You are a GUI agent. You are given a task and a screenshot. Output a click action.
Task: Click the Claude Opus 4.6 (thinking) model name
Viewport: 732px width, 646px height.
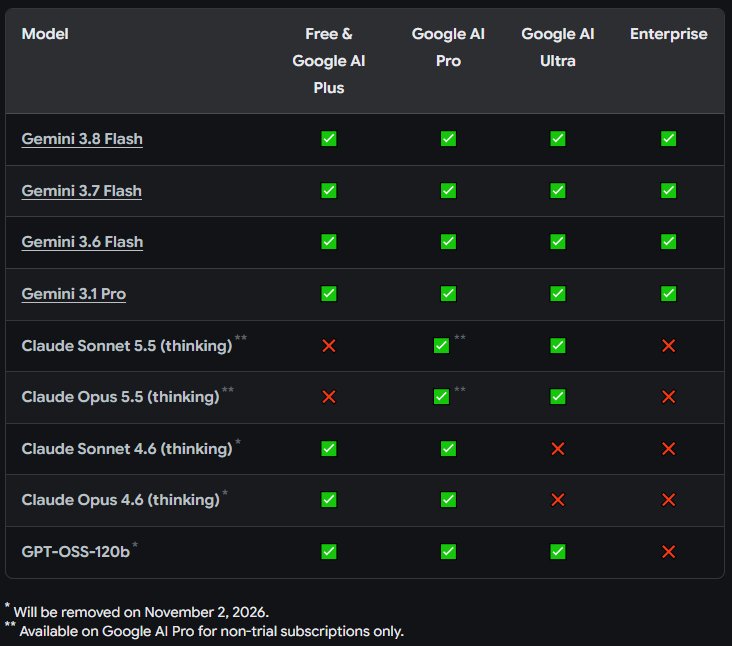coord(120,500)
